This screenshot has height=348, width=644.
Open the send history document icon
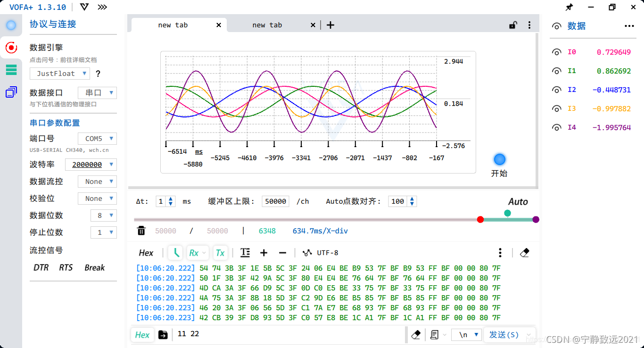pyautogui.click(x=435, y=334)
